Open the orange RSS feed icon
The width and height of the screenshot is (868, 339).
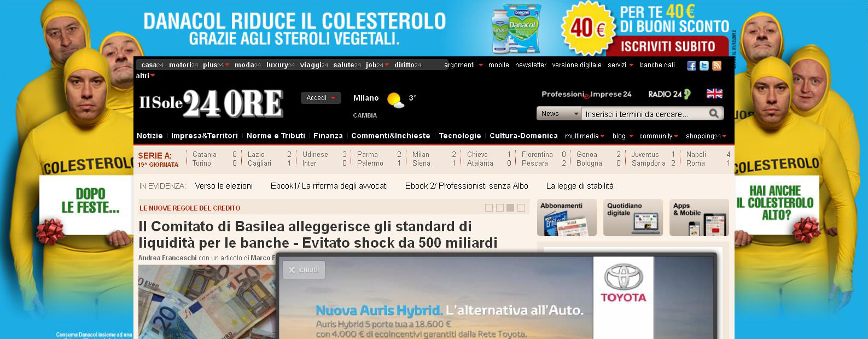click(x=716, y=66)
